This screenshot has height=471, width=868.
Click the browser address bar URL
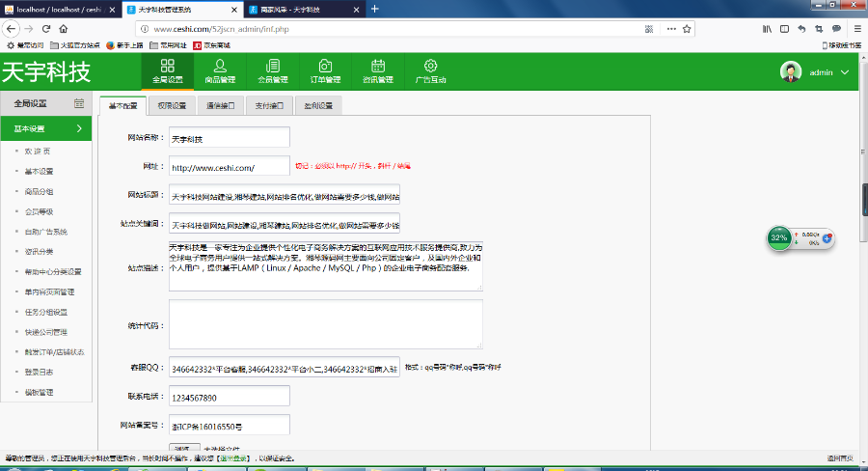click(222, 29)
